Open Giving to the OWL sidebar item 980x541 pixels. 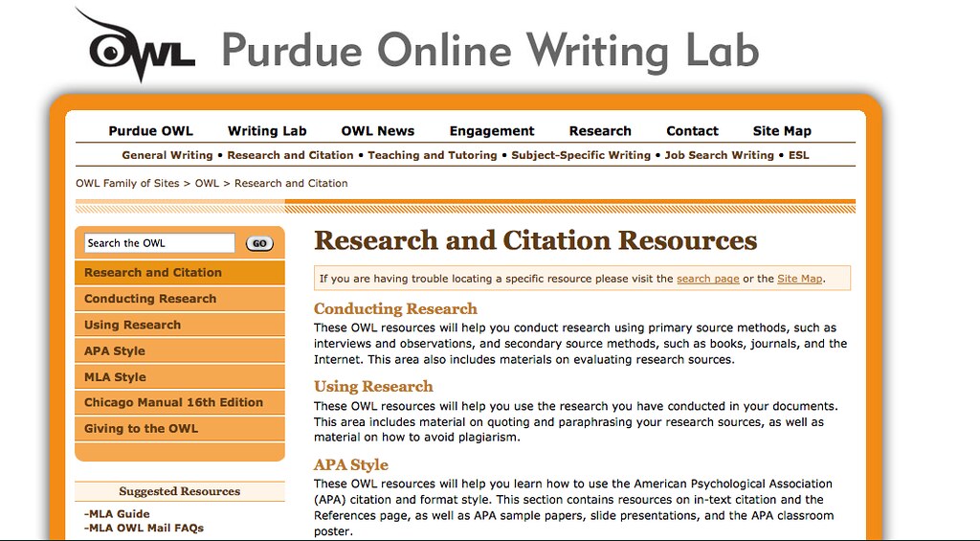[179, 428]
